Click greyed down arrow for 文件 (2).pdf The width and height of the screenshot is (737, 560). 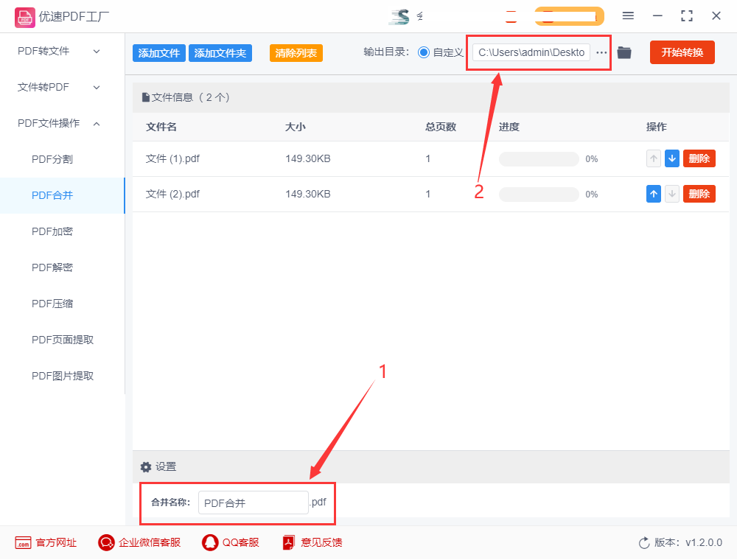[671, 194]
